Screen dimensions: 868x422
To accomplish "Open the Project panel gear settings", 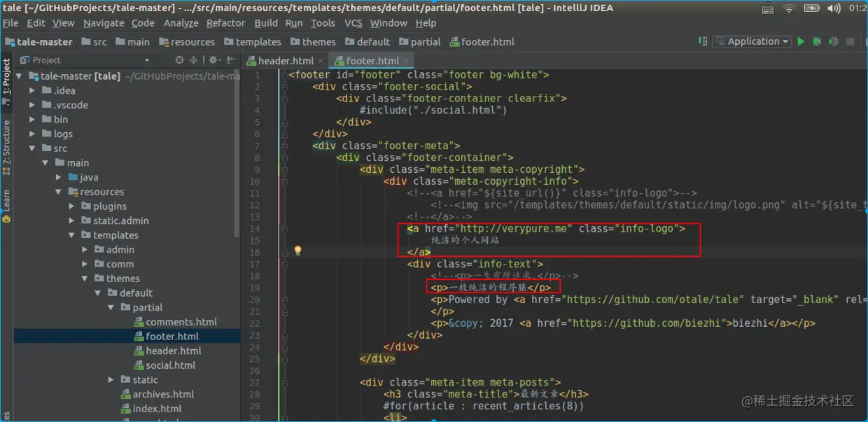I will click(213, 60).
